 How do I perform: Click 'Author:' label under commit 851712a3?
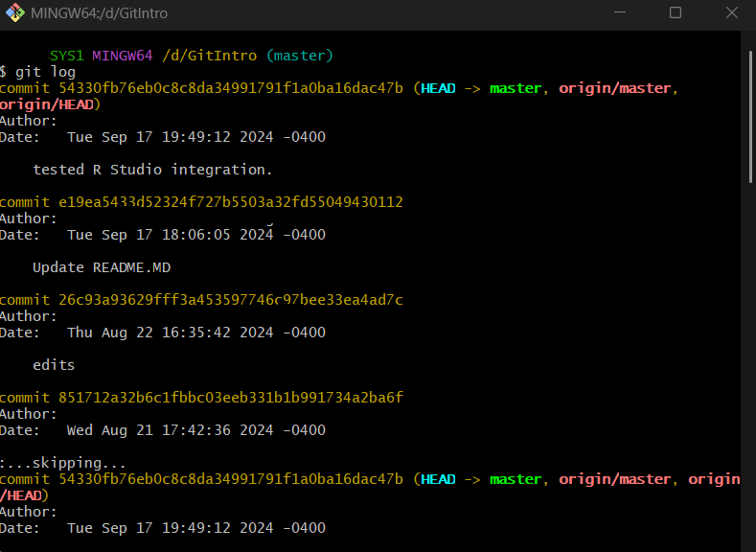coord(29,414)
